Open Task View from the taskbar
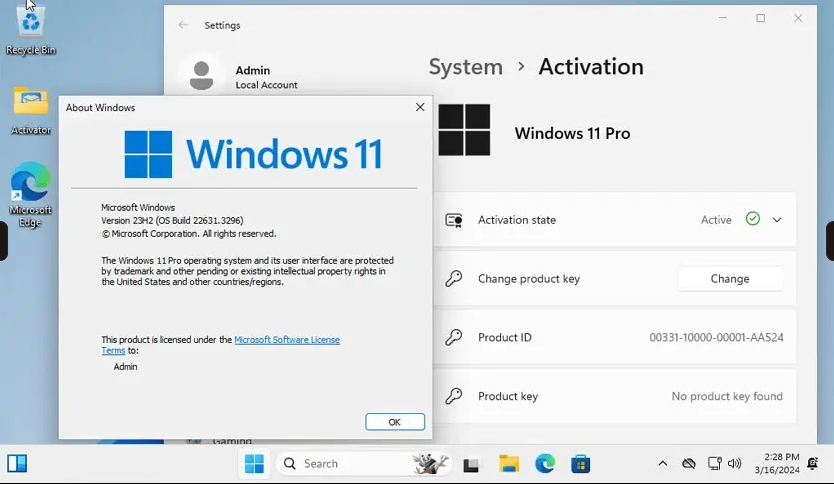This screenshot has height=484, width=834. (x=471, y=464)
